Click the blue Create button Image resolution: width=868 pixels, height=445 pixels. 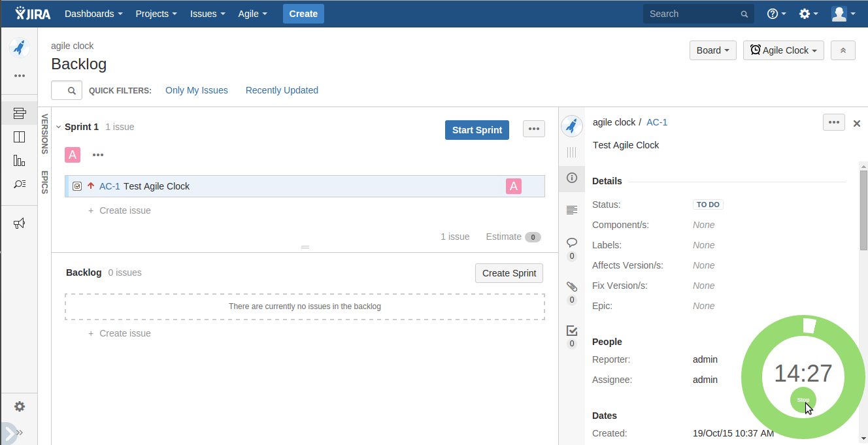(x=303, y=14)
